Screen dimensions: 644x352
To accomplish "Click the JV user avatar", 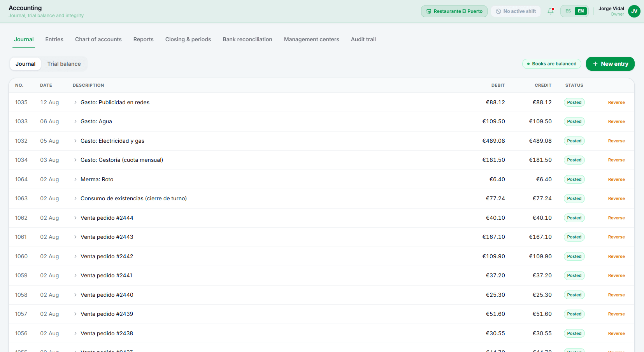I will pyautogui.click(x=634, y=11).
